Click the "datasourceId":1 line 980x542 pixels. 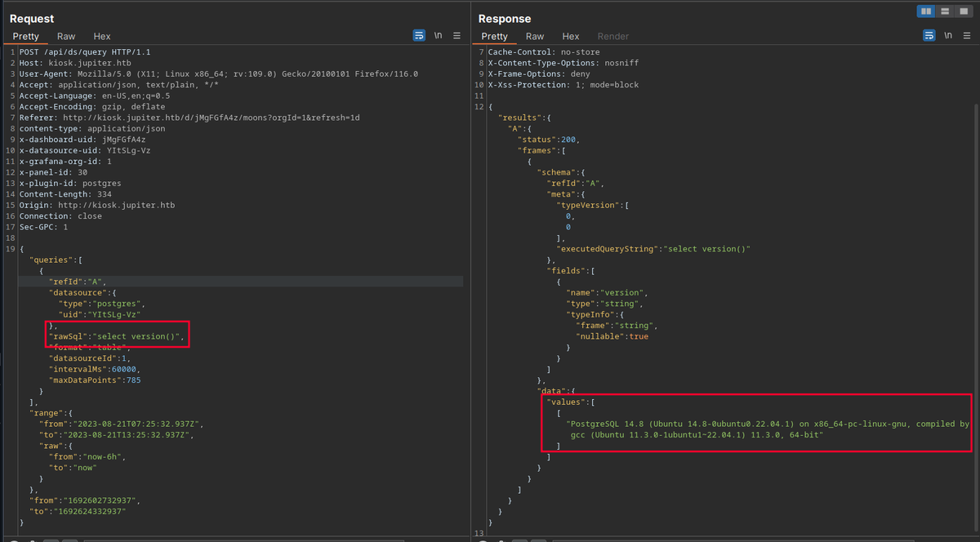pyautogui.click(x=90, y=358)
